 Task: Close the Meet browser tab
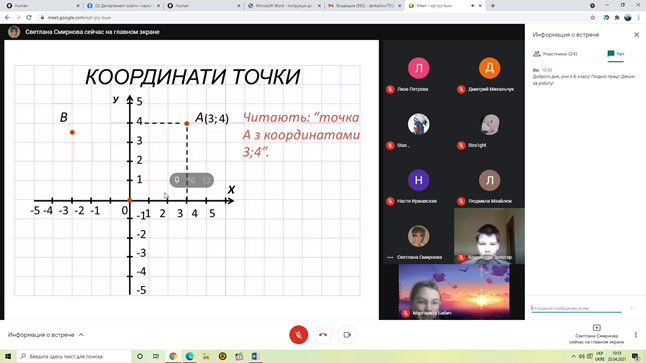point(480,6)
